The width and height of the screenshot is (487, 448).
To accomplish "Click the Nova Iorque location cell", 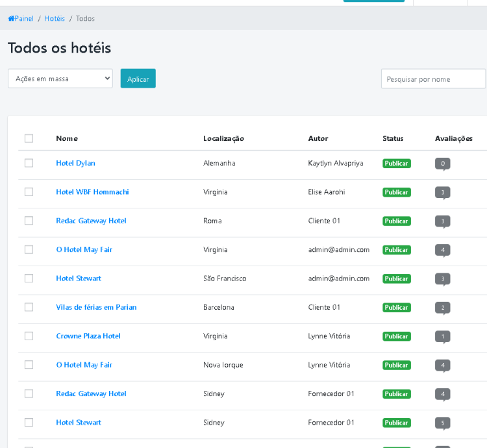I will tap(223, 365).
